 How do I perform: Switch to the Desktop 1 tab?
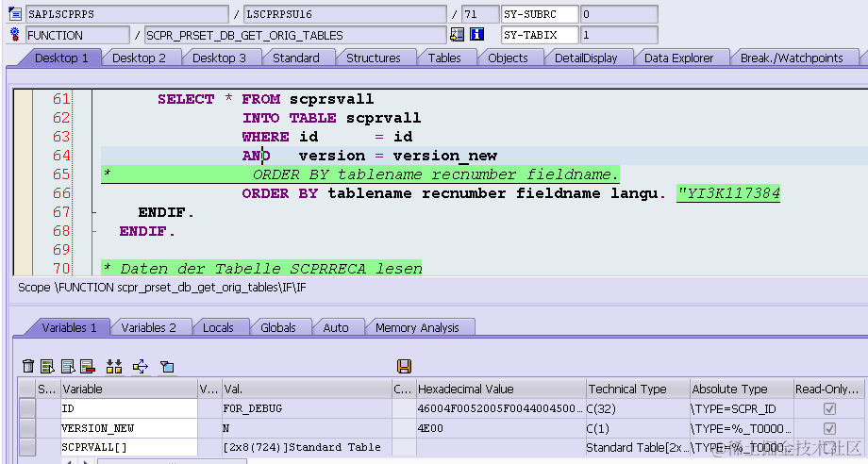click(x=61, y=58)
